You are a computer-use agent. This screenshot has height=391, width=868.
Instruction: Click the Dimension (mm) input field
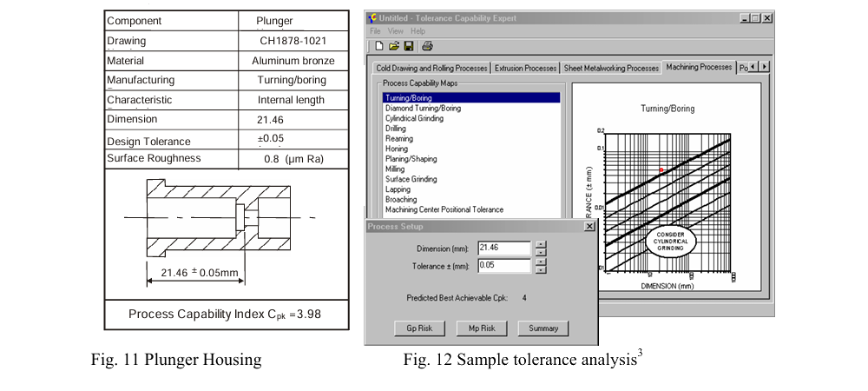504,249
